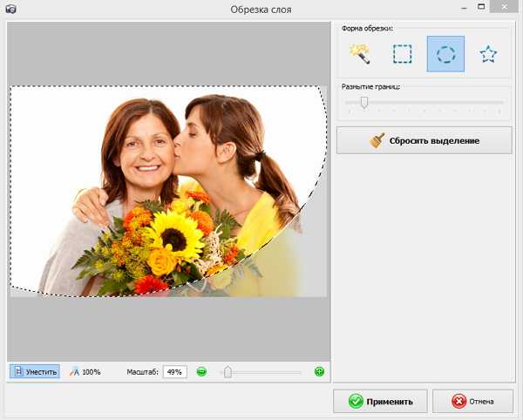Toggle the Уместить fit-to-window button
Screen dimensions: 523x420
[x=35, y=371]
